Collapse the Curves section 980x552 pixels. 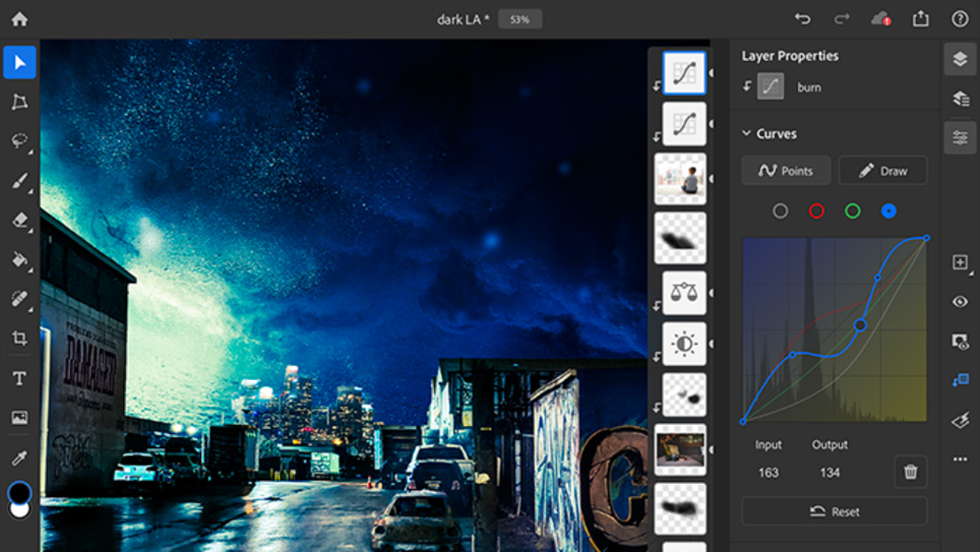(x=746, y=133)
